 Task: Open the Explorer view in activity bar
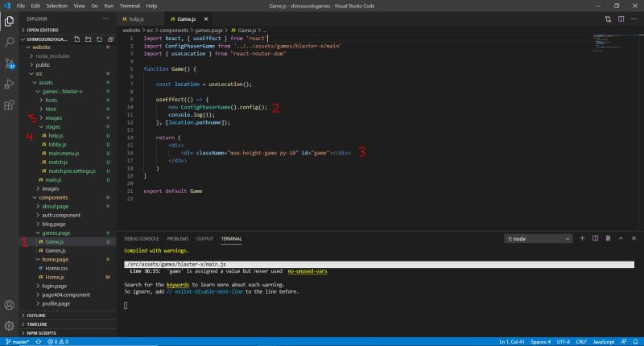9,21
